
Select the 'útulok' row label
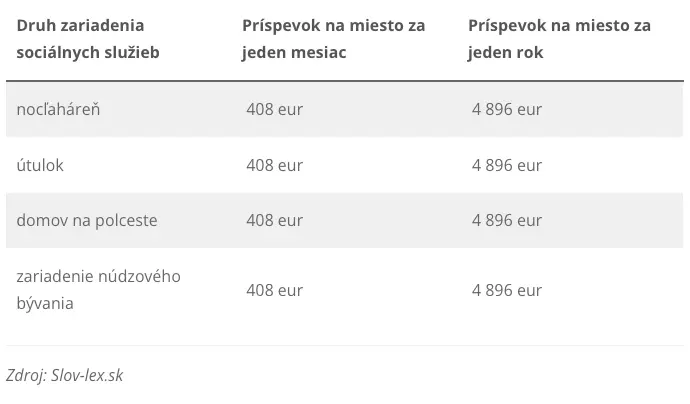pyautogui.click(x=40, y=165)
